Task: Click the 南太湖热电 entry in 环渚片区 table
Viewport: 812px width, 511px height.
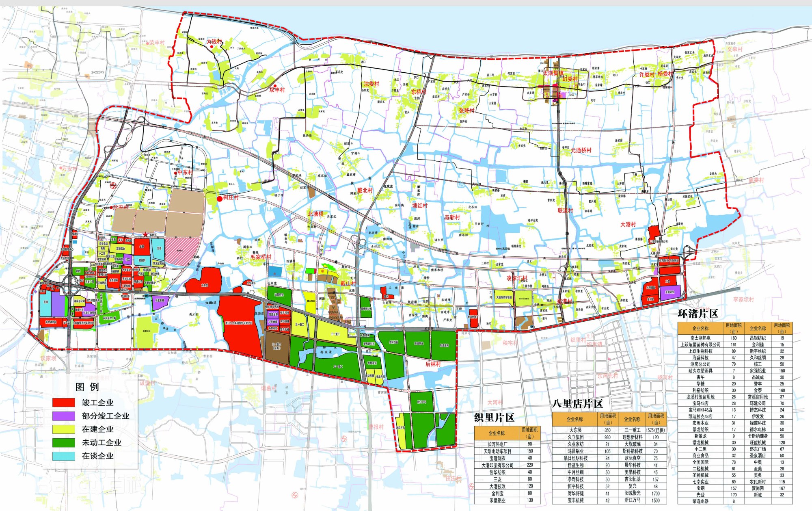Action: coord(700,338)
